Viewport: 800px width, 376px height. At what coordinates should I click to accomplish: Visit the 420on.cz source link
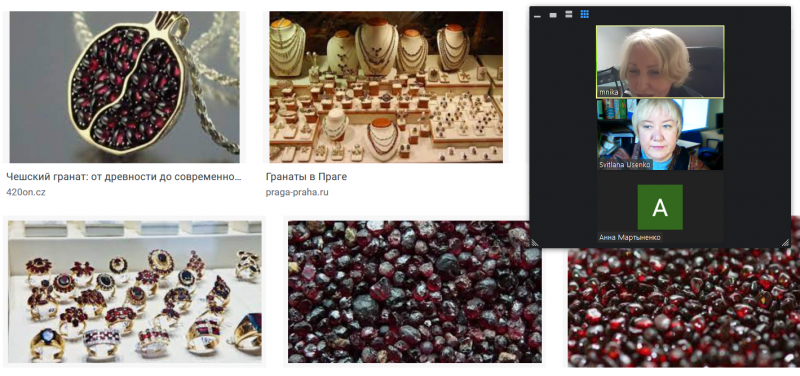[x=26, y=192]
